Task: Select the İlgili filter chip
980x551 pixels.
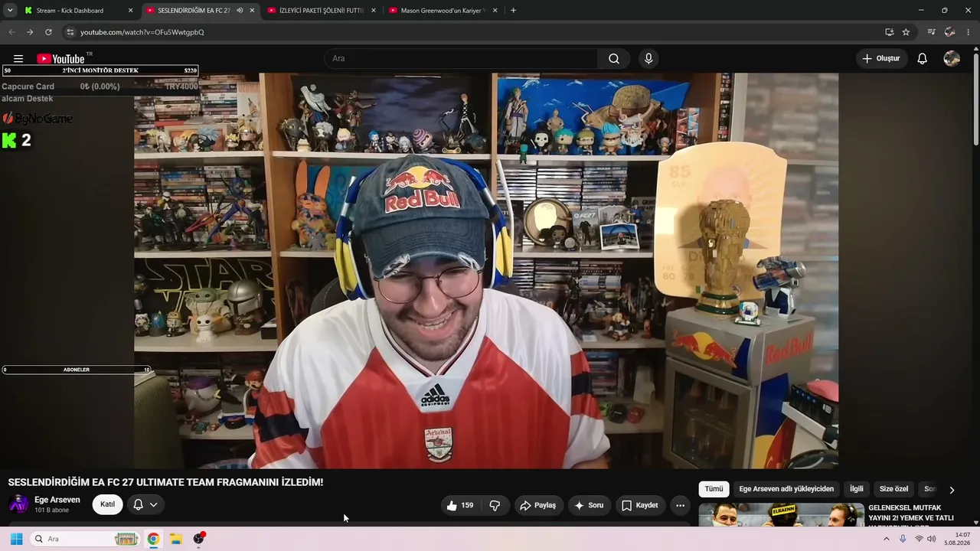Action: [856, 489]
